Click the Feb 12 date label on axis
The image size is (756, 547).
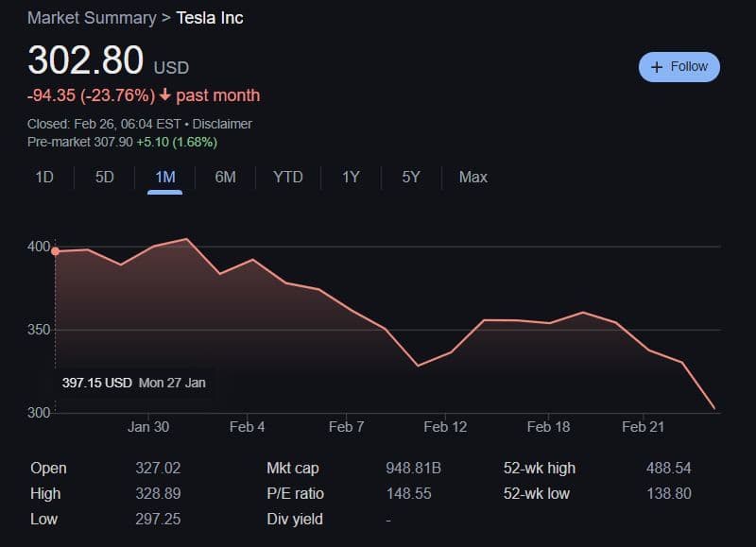coord(445,427)
